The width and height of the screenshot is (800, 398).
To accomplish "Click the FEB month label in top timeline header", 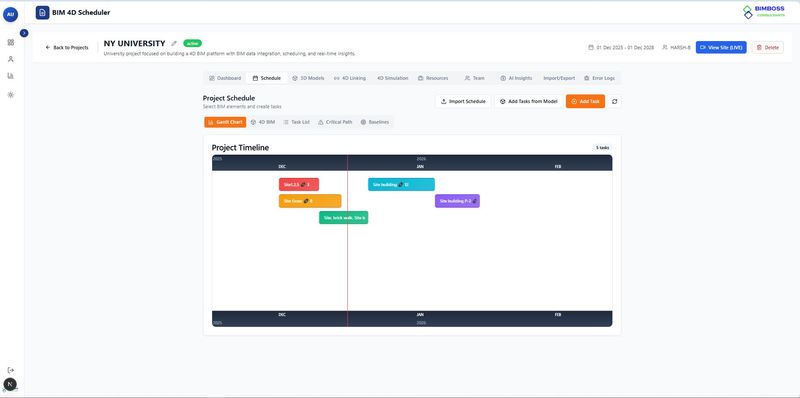I will click(x=558, y=166).
